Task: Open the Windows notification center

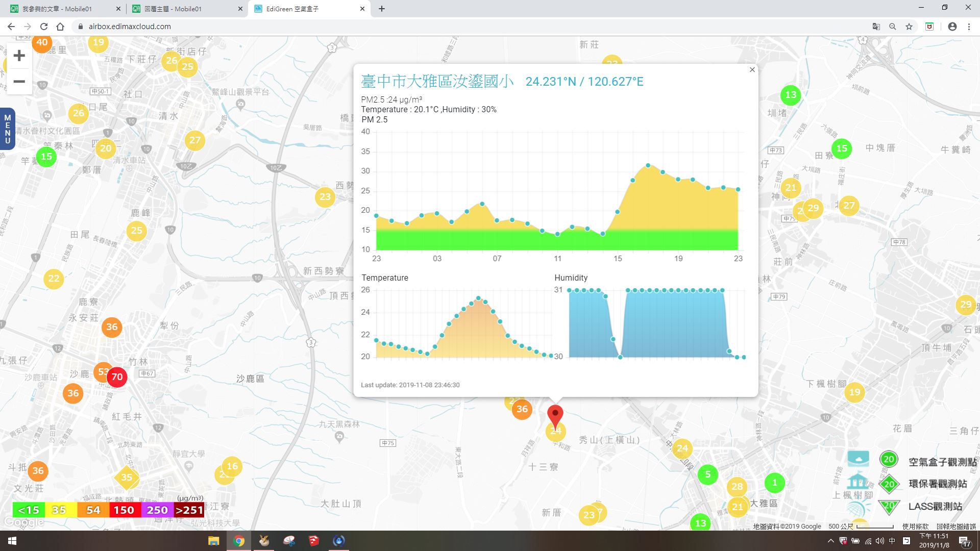Action: 965,541
